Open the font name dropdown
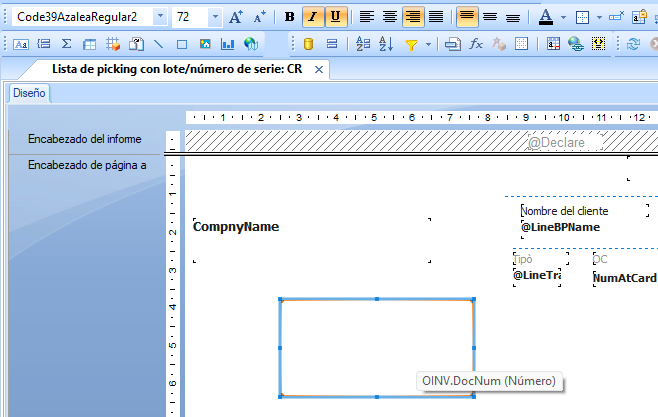658x417 pixels. point(160,17)
